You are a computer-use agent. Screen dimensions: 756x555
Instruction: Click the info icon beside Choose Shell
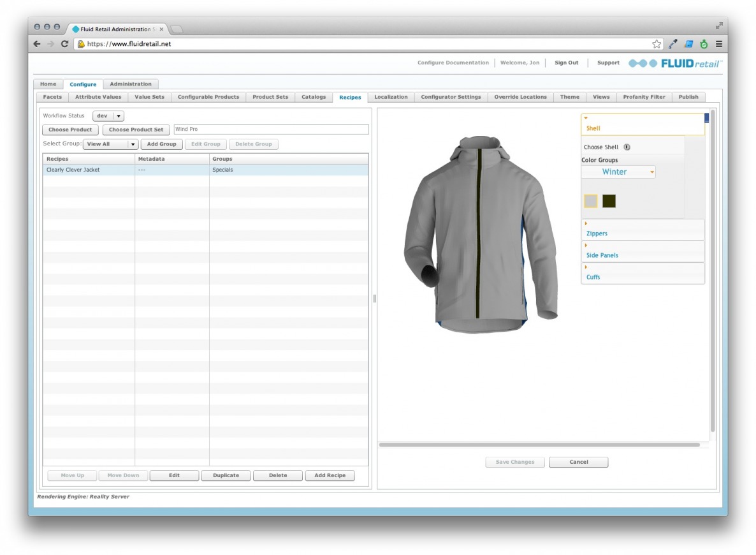626,147
